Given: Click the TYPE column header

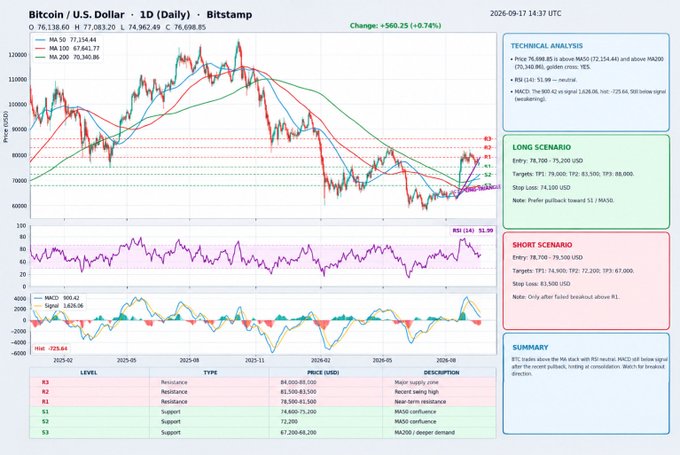Looking at the screenshot, I should tap(210, 373).
